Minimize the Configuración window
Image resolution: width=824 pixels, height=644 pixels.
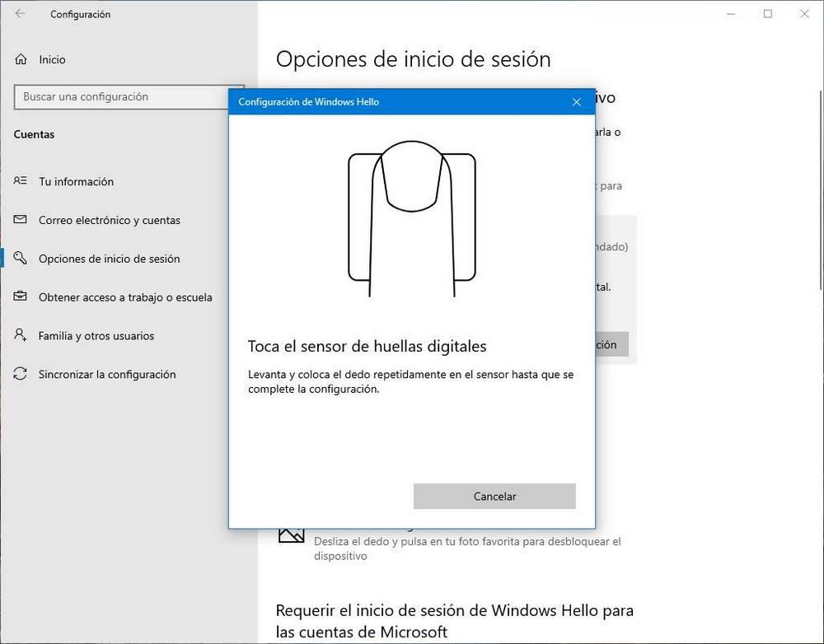pos(730,13)
